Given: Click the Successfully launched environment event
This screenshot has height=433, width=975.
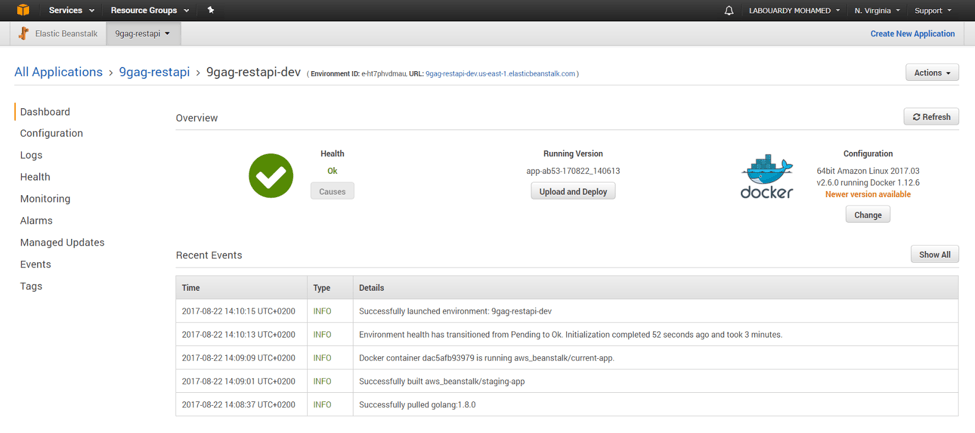Looking at the screenshot, I should pyautogui.click(x=456, y=311).
